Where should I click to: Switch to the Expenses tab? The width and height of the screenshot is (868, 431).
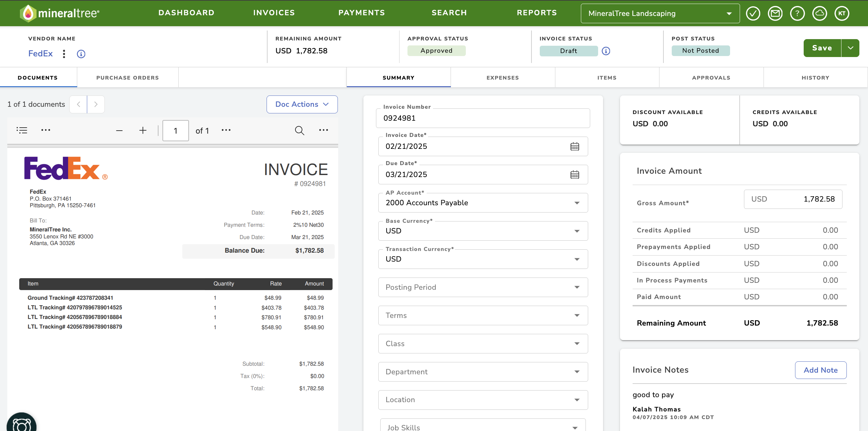pyautogui.click(x=502, y=78)
